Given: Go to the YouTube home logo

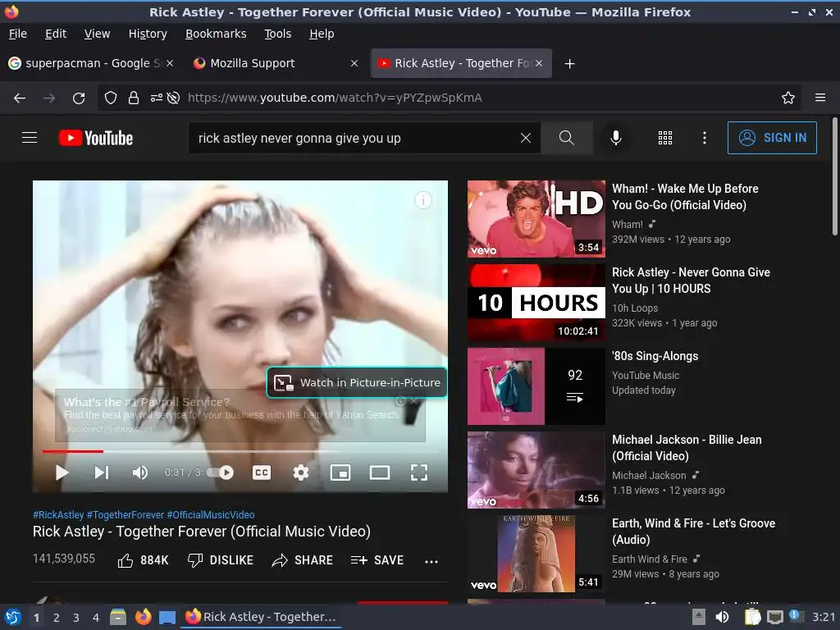Looking at the screenshot, I should [x=96, y=138].
